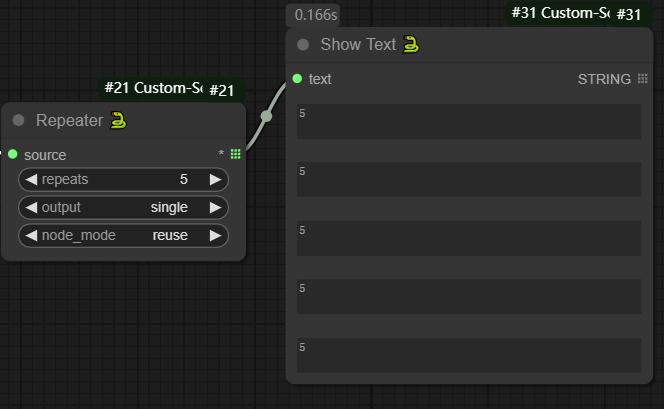Click the green source input dot
This screenshot has width=664, height=409.
pyautogui.click(x=12, y=154)
